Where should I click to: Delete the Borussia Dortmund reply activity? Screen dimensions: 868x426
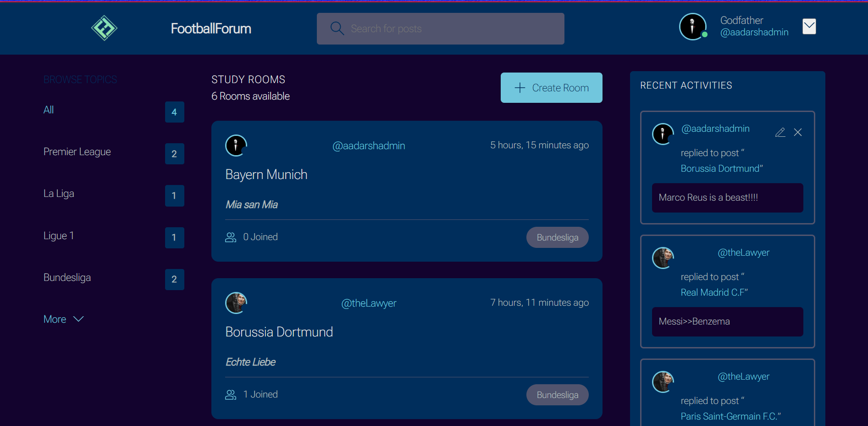coord(798,132)
